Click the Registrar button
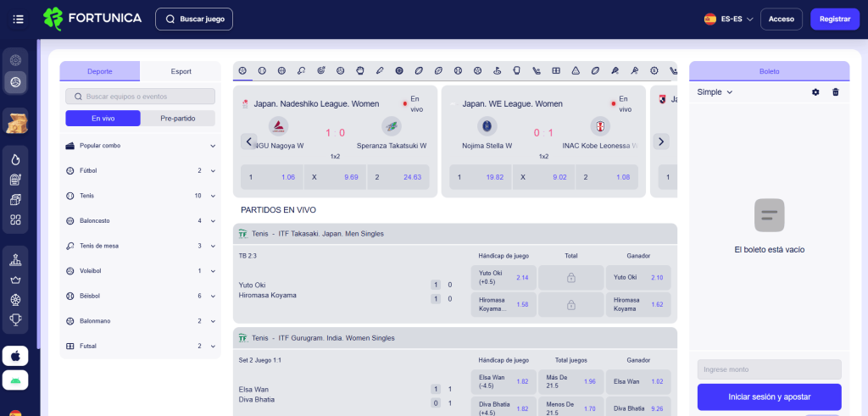Viewport: 868px width, 416px height. tap(834, 19)
